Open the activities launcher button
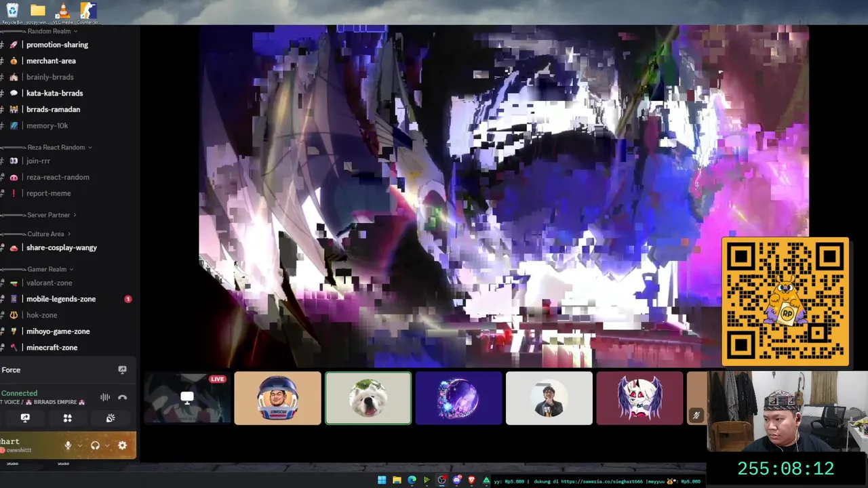The height and width of the screenshot is (488, 868). 67,418
